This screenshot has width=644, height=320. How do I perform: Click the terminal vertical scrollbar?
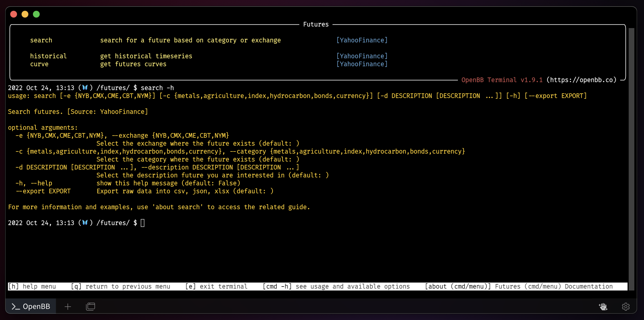point(631,159)
